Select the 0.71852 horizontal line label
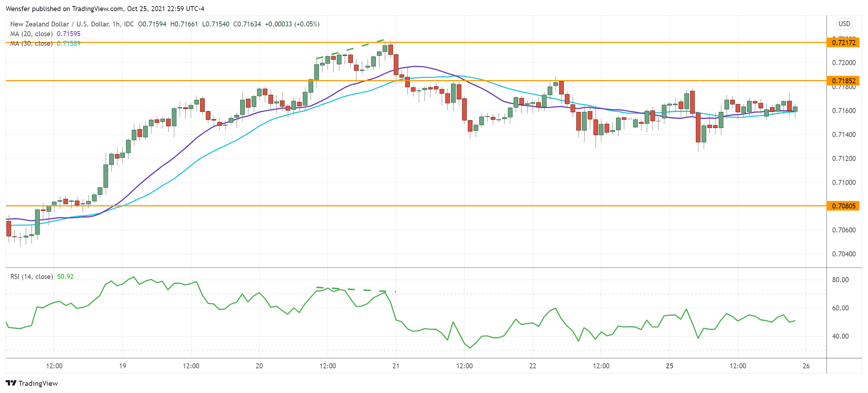The image size is (868, 393). pos(843,81)
